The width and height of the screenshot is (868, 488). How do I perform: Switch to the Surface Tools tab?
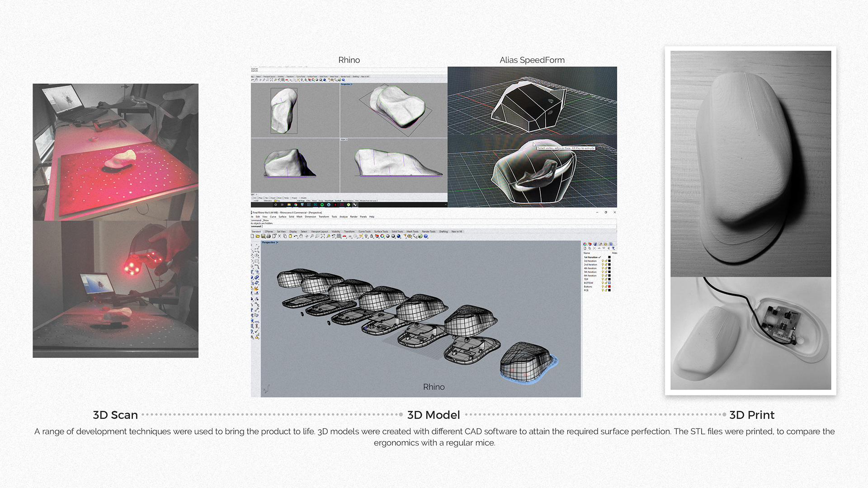click(381, 231)
